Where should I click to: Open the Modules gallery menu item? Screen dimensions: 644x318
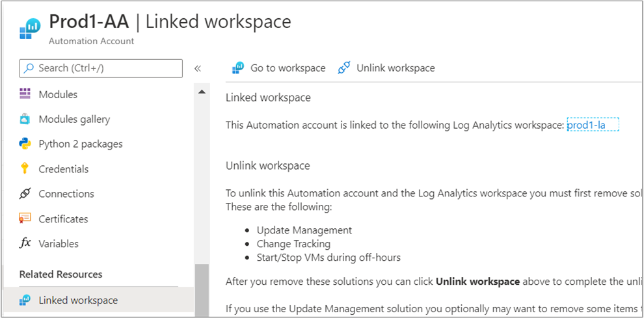74,119
